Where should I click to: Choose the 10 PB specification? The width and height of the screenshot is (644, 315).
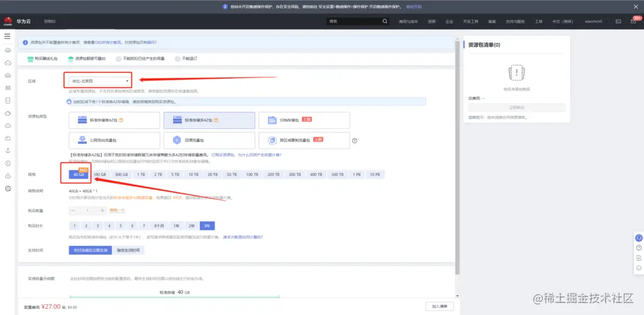375,175
